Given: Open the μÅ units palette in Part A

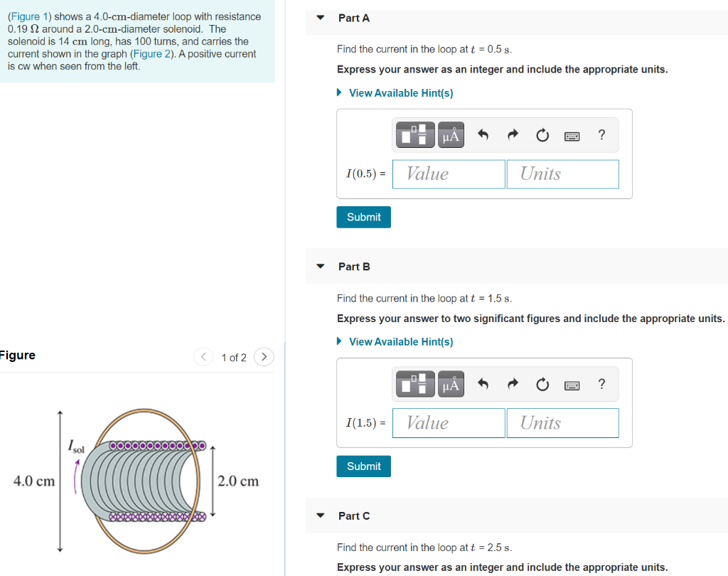Looking at the screenshot, I should tap(451, 134).
